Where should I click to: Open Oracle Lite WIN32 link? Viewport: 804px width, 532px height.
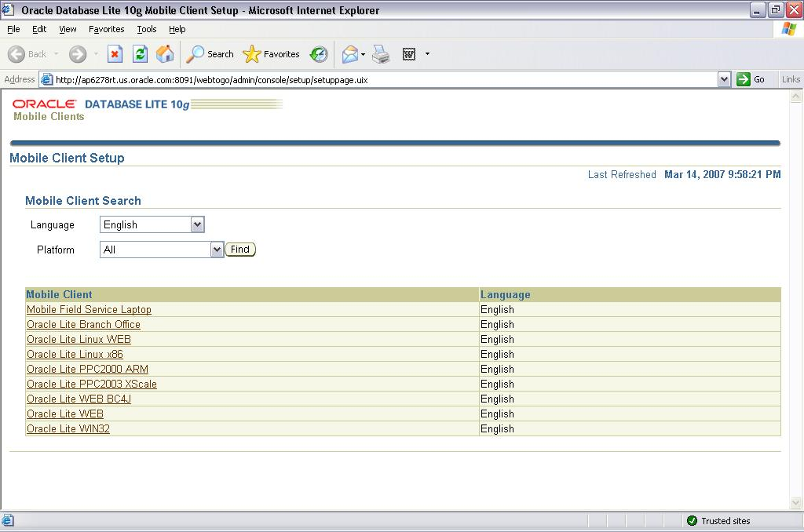click(x=68, y=428)
